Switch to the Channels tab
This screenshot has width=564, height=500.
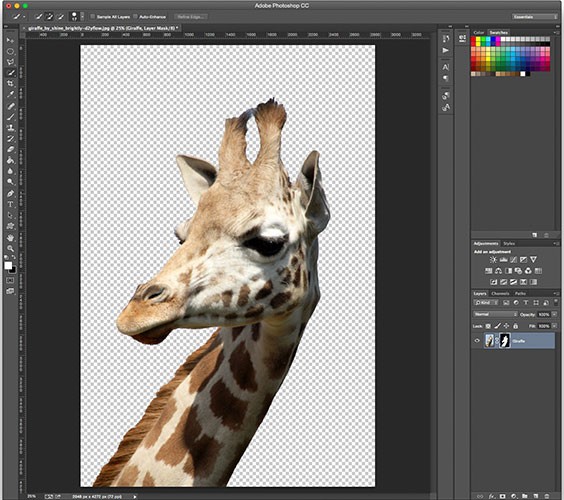(500, 294)
